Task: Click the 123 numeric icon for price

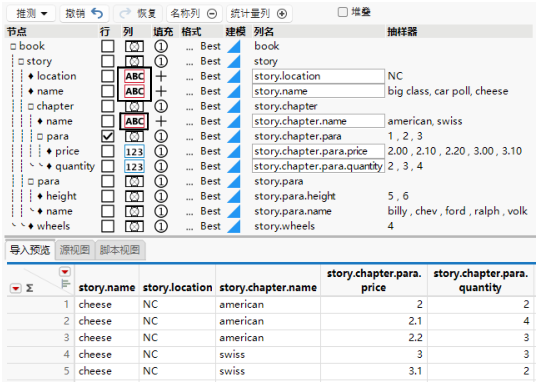Action: (x=134, y=151)
